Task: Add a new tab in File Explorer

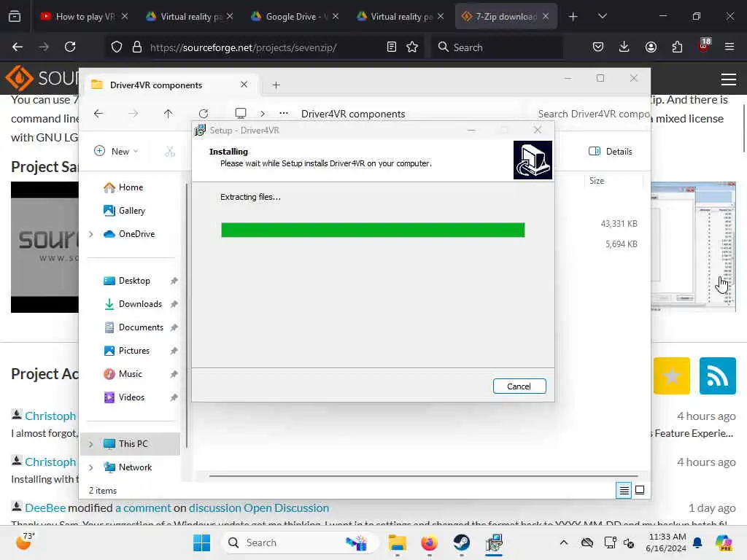Action: 276,85
